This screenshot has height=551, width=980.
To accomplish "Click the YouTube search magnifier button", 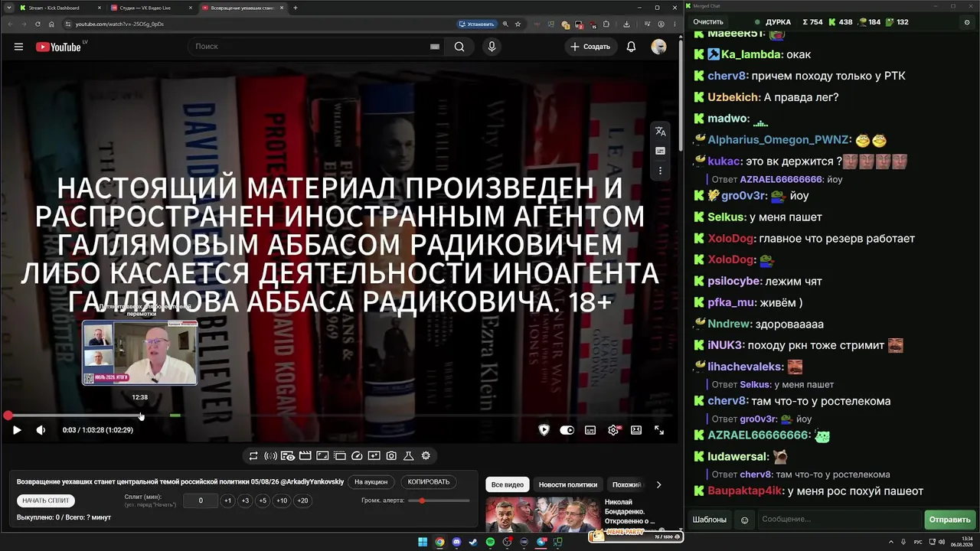I will pyautogui.click(x=459, y=47).
